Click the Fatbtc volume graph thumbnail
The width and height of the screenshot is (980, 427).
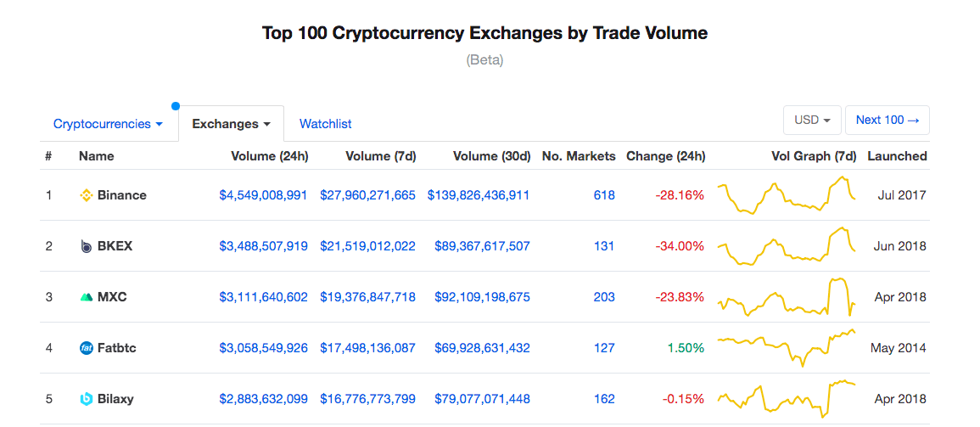tap(787, 346)
